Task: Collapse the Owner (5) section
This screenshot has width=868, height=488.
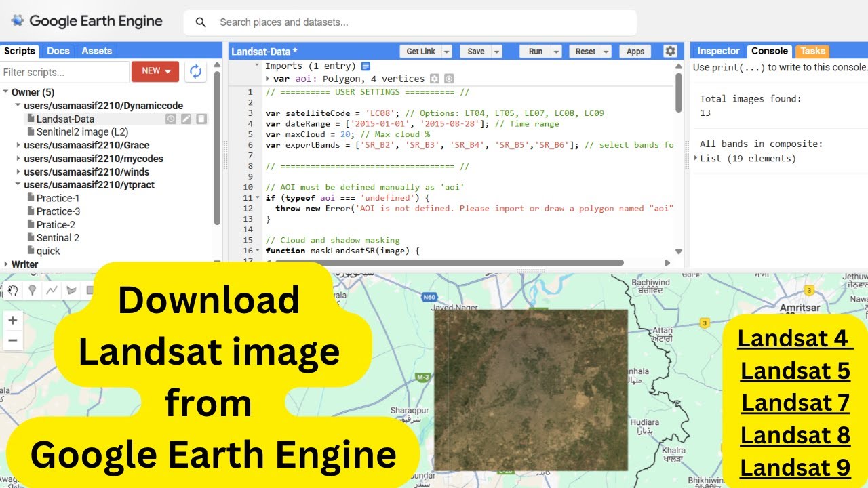Action: (x=5, y=92)
